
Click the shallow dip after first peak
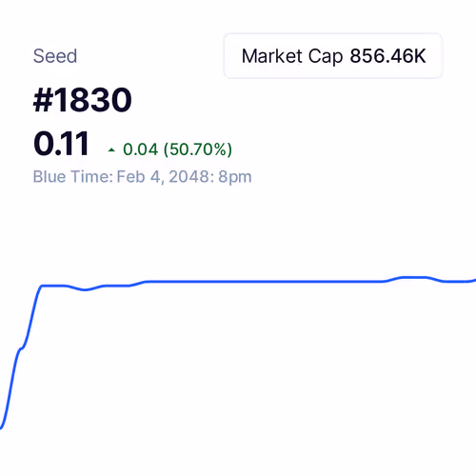[85, 289]
